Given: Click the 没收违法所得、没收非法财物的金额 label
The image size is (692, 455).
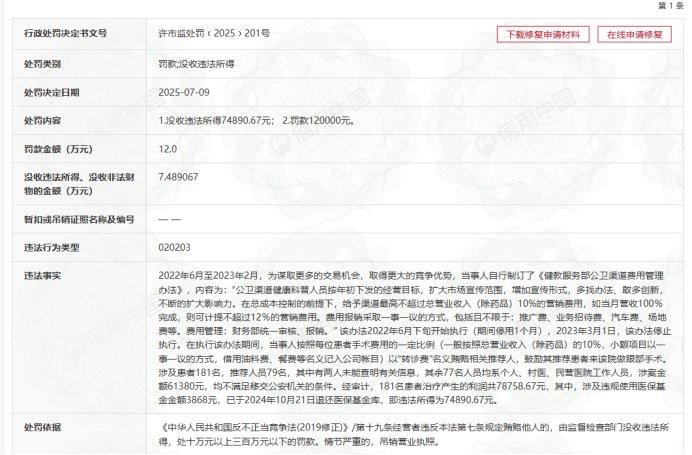Looking at the screenshot, I should coord(79,184).
